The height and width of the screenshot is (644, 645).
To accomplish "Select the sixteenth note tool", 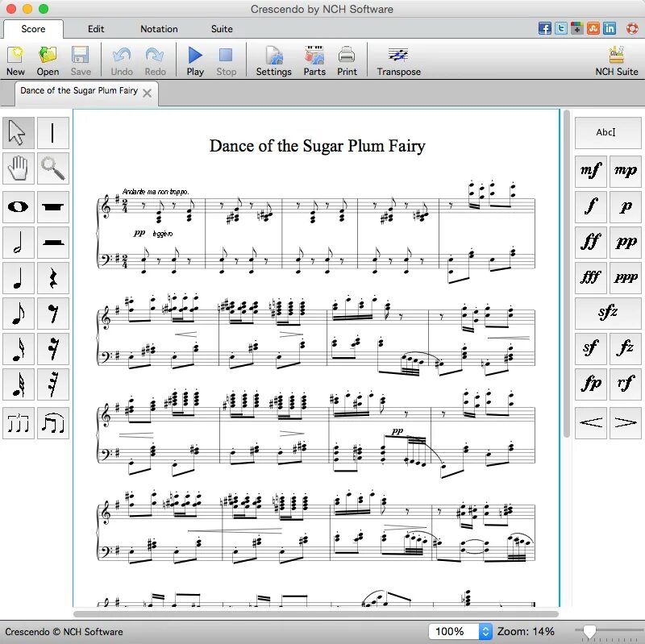I will click(x=19, y=349).
